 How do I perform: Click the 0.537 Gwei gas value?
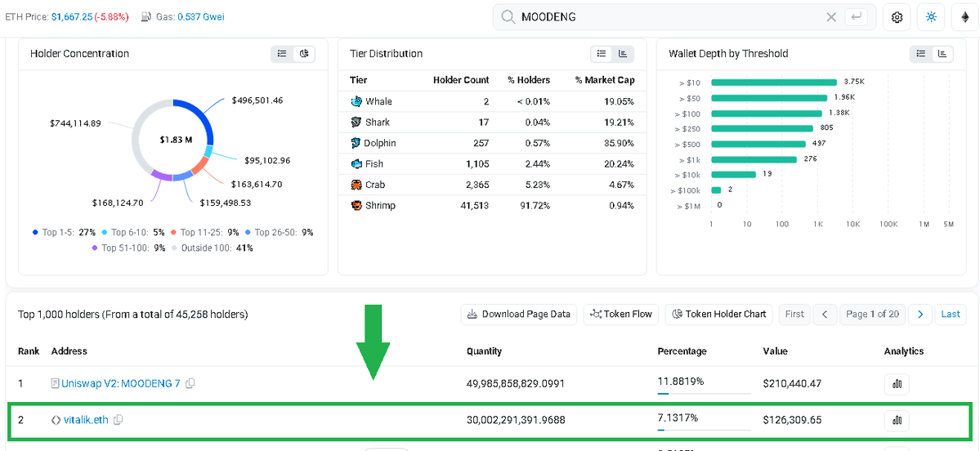(x=200, y=17)
